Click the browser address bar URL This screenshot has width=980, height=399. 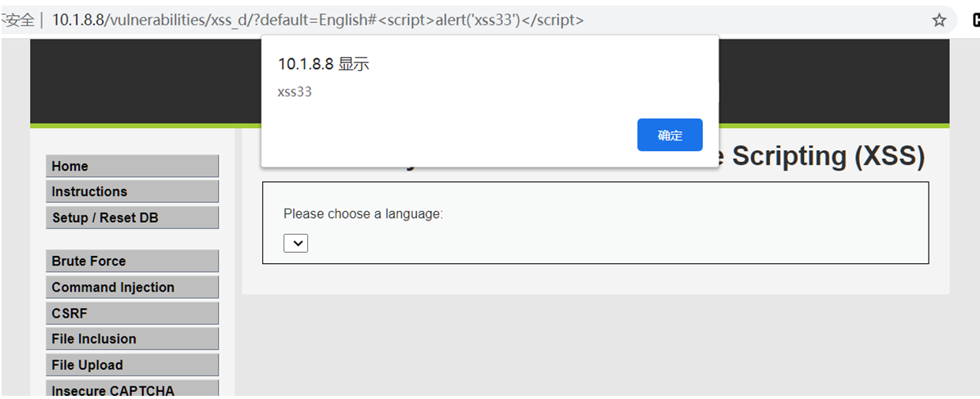pos(317,21)
